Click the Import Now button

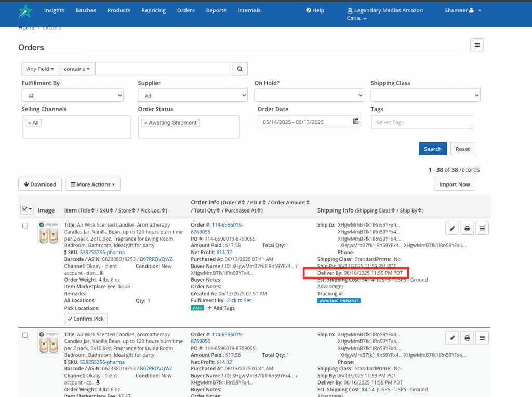coord(454,184)
